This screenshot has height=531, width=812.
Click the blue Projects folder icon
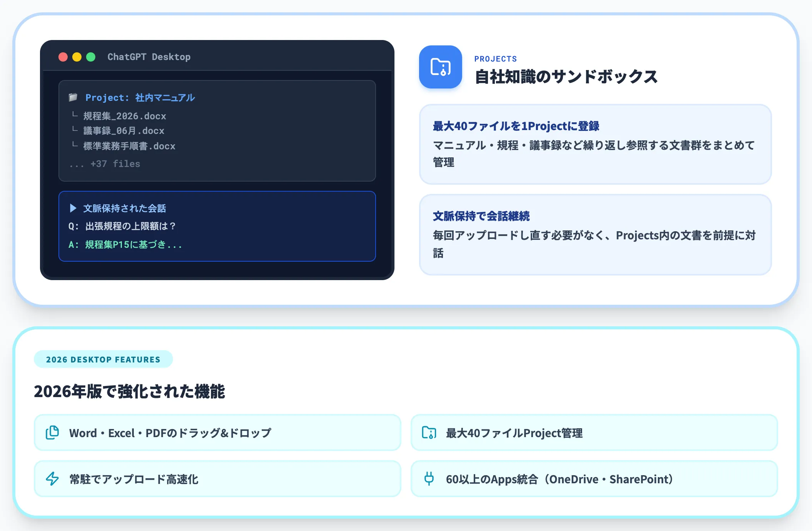pyautogui.click(x=440, y=67)
